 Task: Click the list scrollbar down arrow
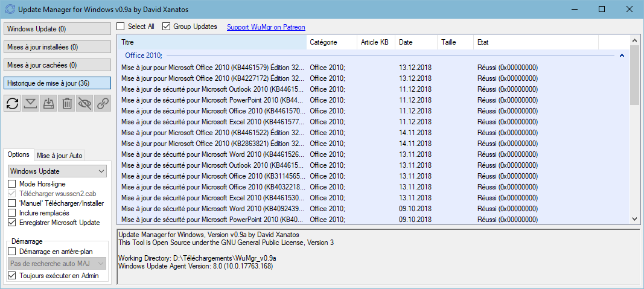point(634,219)
